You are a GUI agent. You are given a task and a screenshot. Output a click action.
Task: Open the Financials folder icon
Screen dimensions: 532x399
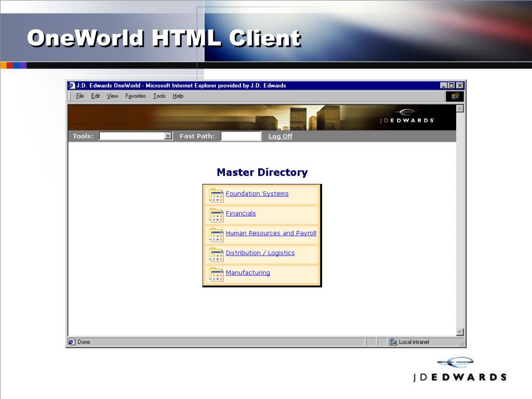tap(216, 215)
